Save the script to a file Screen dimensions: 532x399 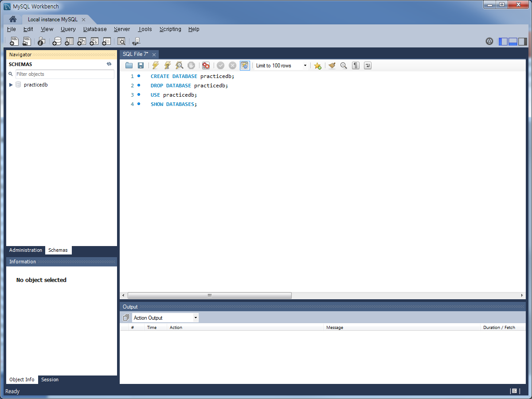click(141, 66)
